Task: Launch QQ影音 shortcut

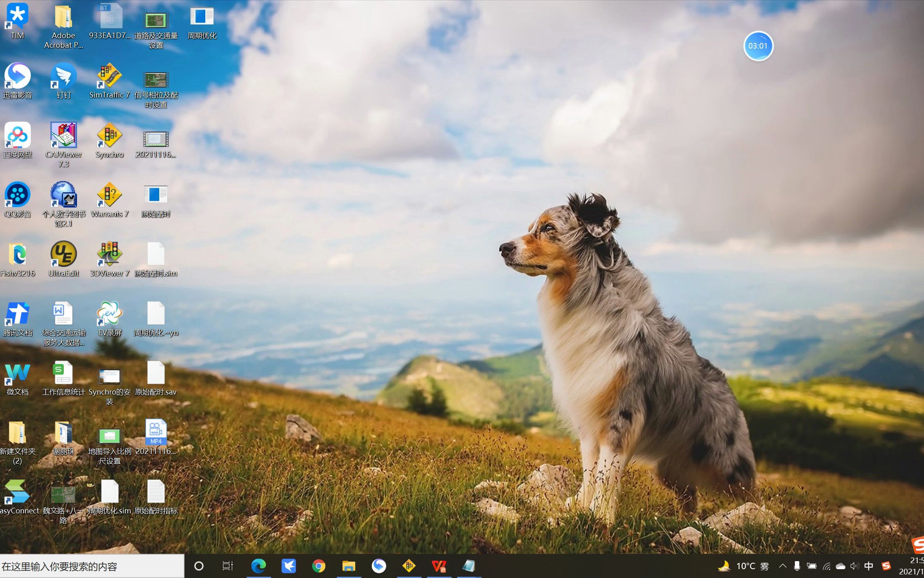Action: pyautogui.click(x=17, y=199)
